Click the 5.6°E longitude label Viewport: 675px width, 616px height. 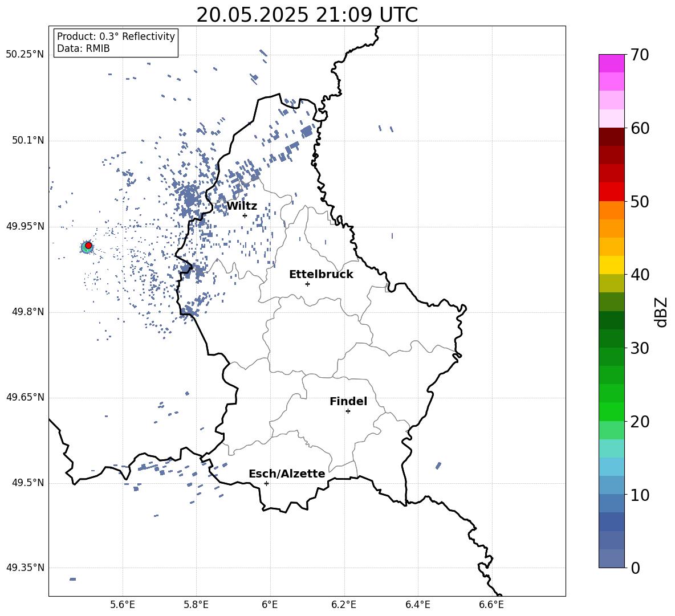click(123, 605)
